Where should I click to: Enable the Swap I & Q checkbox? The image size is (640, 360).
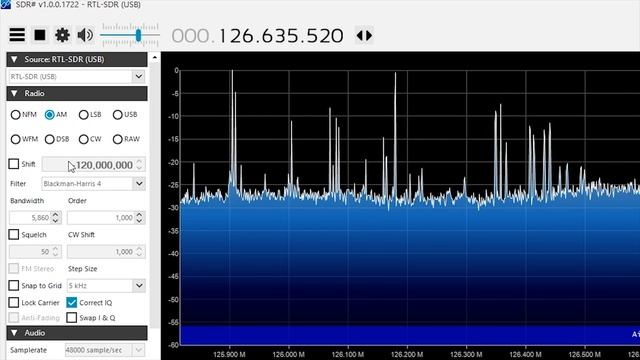tap(72, 318)
